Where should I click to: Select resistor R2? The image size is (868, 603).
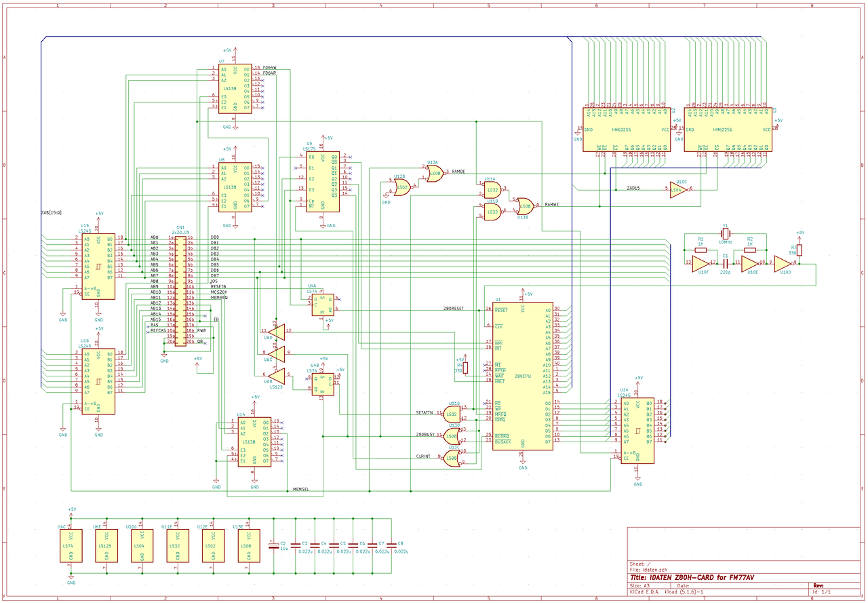[750, 250]
